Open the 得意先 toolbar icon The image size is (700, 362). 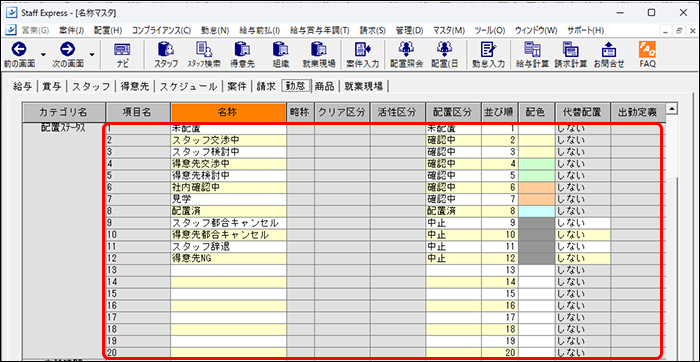242,49
